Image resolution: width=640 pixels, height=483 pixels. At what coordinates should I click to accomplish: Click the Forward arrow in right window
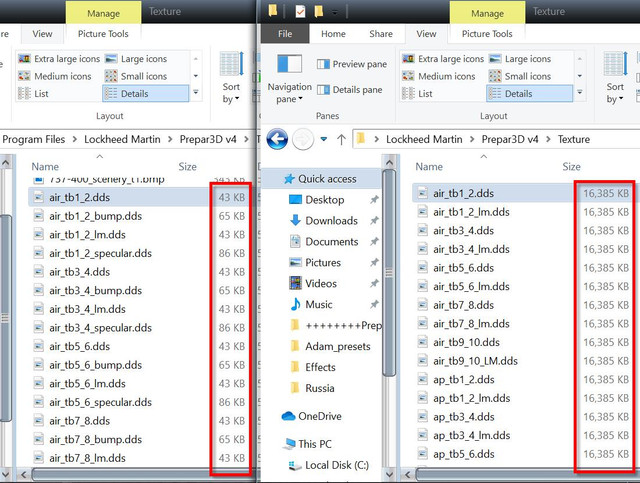(x=303, y=139)
